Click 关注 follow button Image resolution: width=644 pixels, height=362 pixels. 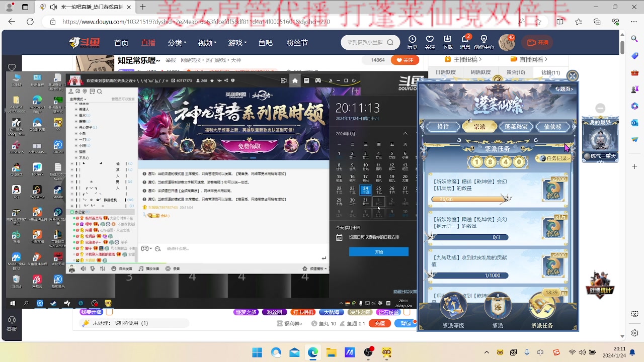click(405, 60)
